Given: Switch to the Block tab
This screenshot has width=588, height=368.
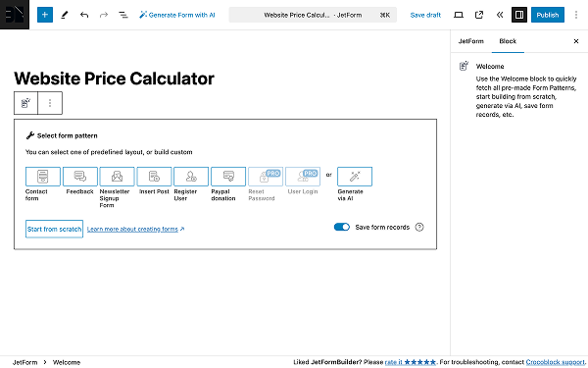Looking at the screenshot, I should pyautogui.click(x=508, y=41).
